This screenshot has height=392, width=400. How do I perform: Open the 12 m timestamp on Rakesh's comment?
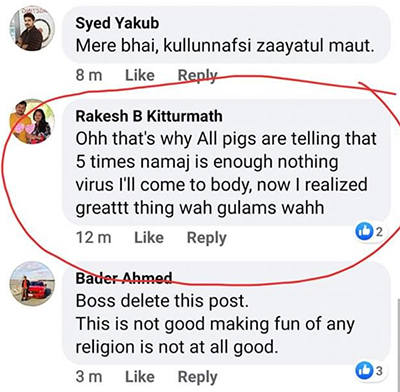coord(93,238)
